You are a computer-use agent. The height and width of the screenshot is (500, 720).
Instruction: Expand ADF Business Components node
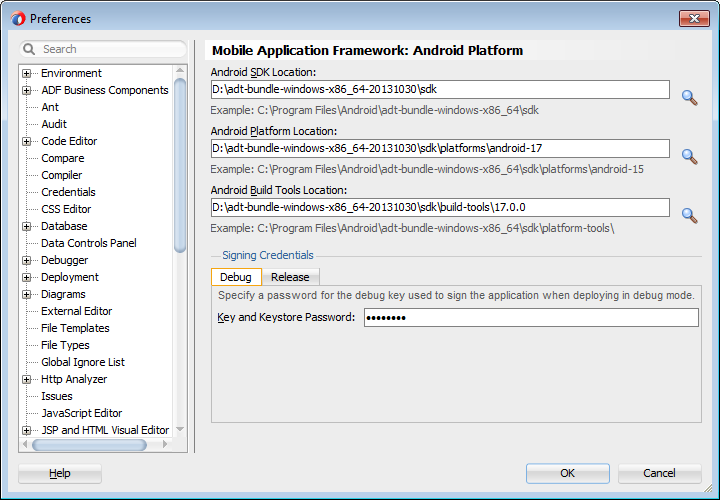pyautogui.click(x=27, y=90)
